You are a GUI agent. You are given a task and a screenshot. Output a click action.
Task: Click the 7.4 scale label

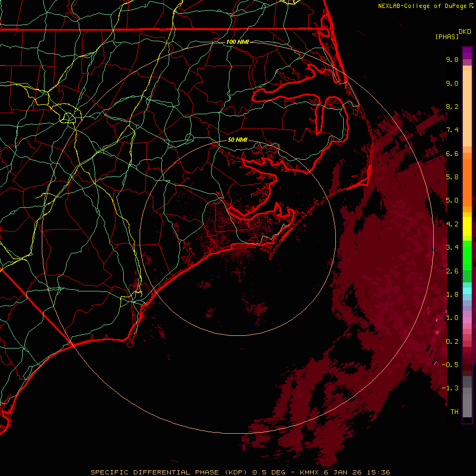point(452,130)
